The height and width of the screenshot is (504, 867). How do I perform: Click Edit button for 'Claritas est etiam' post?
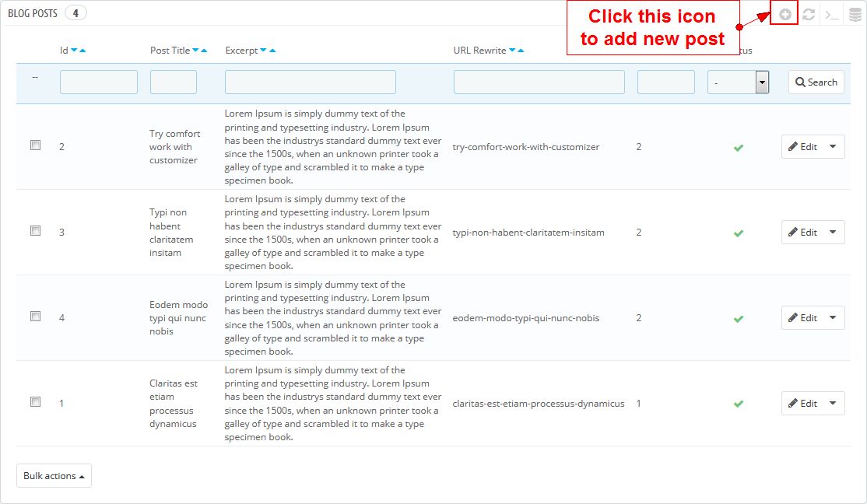pyautogui.click(x=802, y=403)
